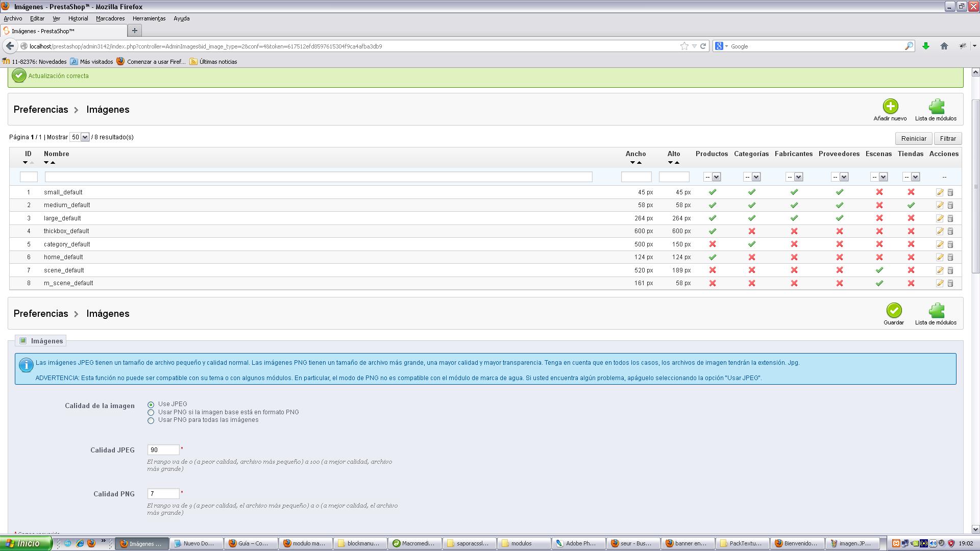Click the Calidad JPEG input field

pyautogui.click(x=163, y=450)
